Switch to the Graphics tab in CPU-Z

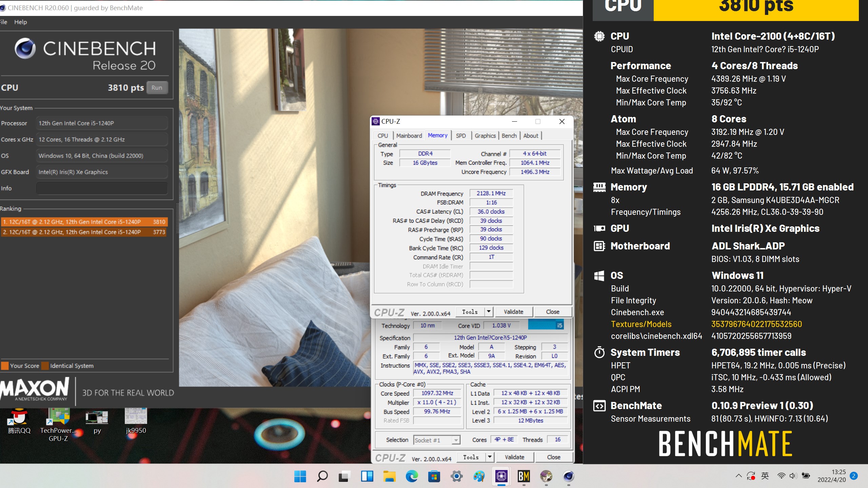pyautogui.click(x=485, y=136)
